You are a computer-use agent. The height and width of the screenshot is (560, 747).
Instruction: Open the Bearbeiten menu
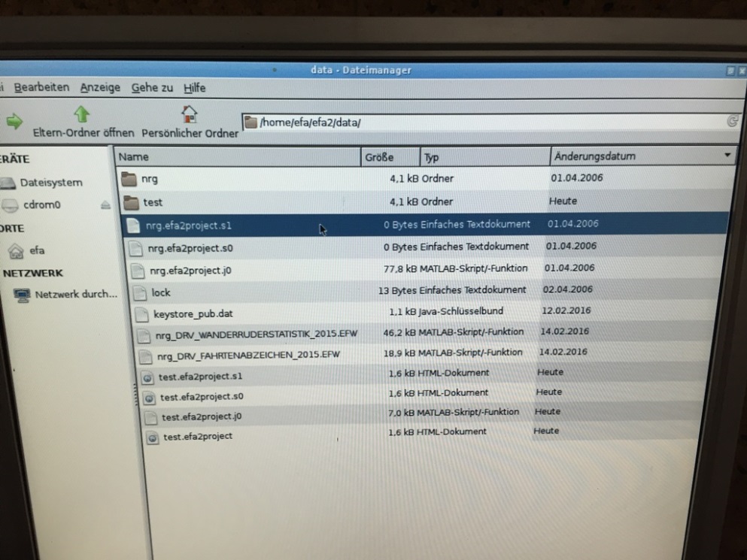point(41,87)
